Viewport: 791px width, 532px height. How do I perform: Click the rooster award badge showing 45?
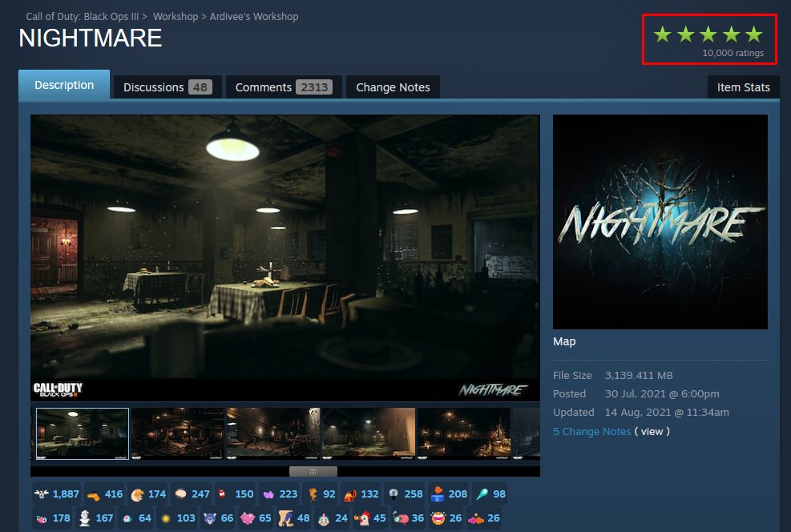pos(370,518)
